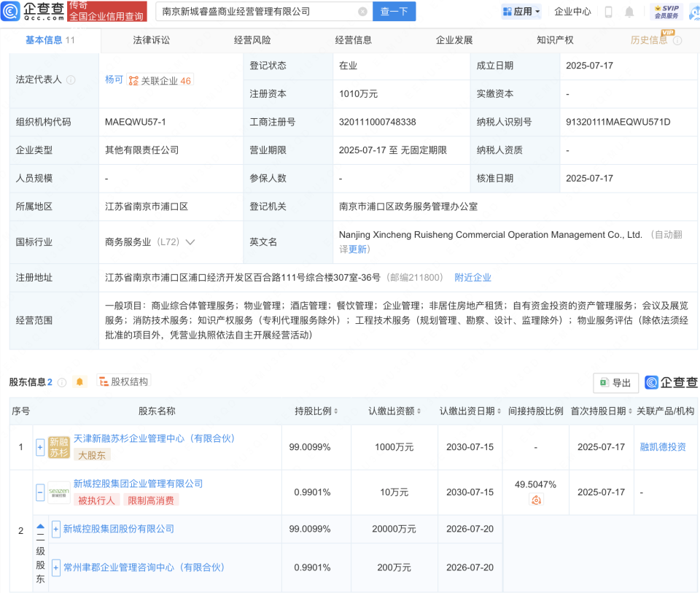Click the Qichacha logo icon

(x=10, y=11)
